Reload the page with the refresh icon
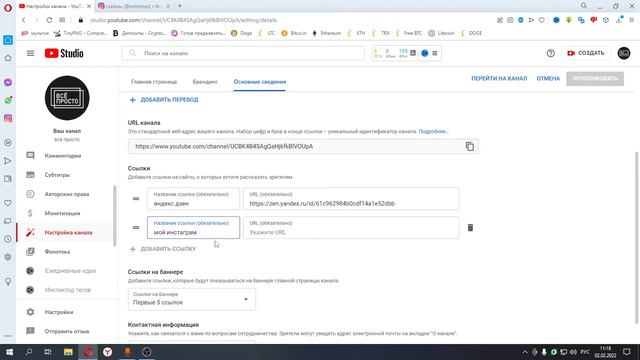This screenshot has height=360, width=640. 49,20
